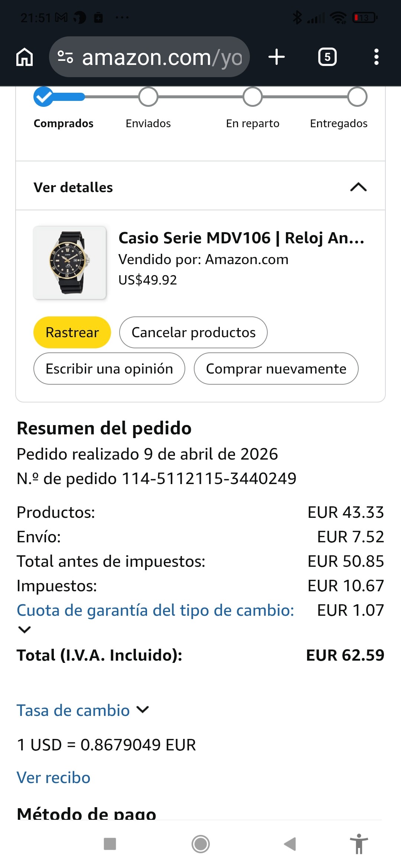401x868 pixels.
Task: Tap the browser home icon
Action: [x=25, y=57]
